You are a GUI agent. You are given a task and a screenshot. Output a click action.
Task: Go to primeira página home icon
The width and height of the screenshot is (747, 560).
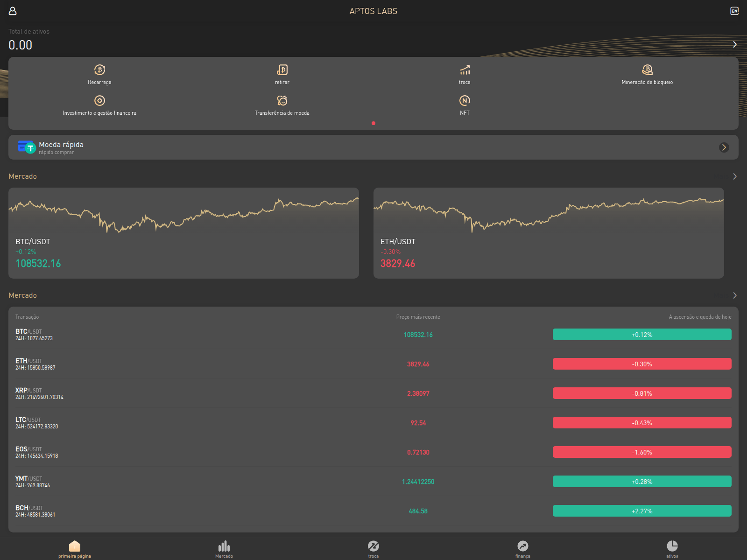pos(75,546)
